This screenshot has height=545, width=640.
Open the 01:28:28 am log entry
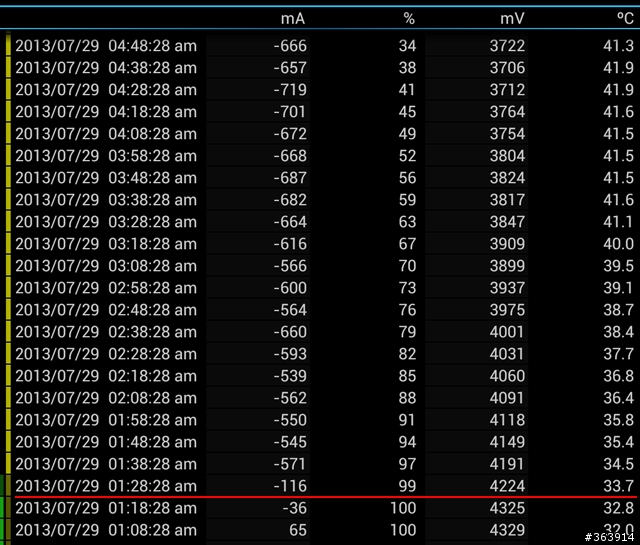[320, 486]
